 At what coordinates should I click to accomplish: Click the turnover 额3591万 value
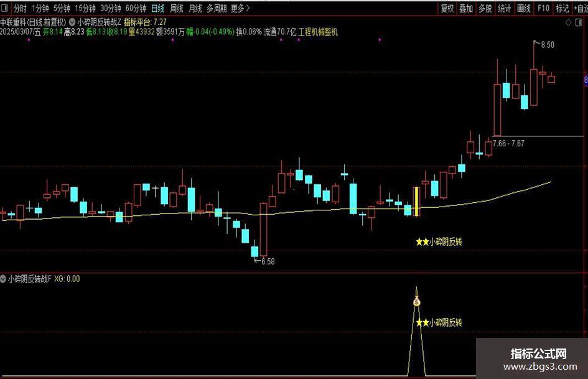[x=170, y=32]
